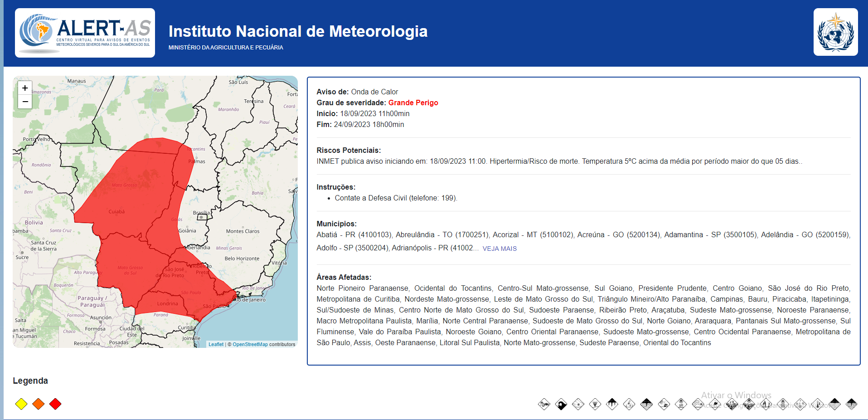This screenshot has height=420, width=868.
Task: Click start date '18/09/2023 11h00min'
Action: point(375,113)
